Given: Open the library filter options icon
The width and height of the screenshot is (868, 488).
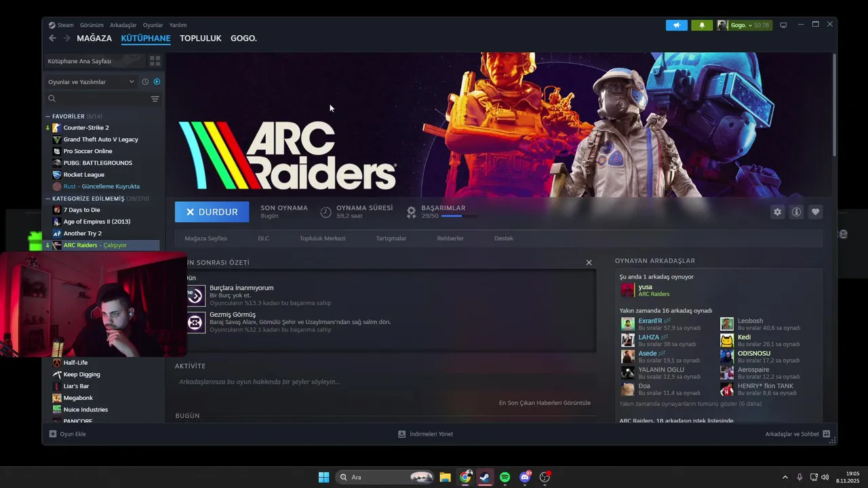Looking at the screenshot, I should click(155, 99).
